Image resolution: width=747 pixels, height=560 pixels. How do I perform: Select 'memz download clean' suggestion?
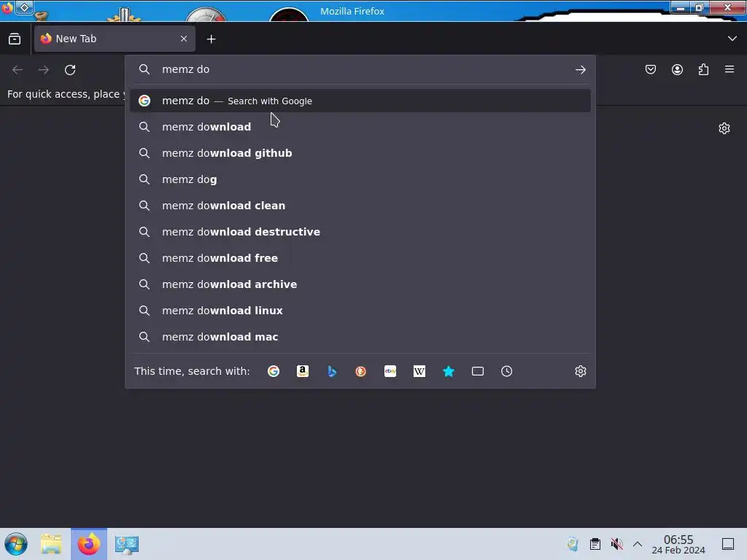(360, 205)
